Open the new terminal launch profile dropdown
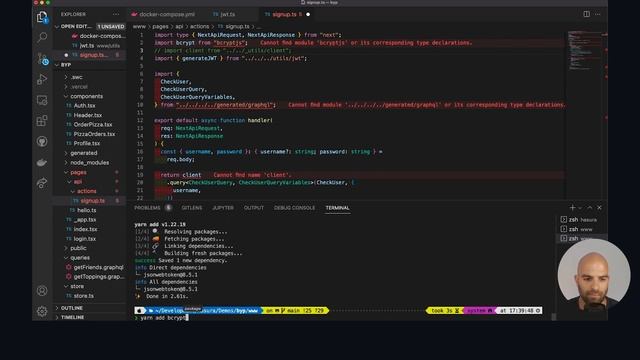Image resolution: width=640 pixels, height=360 pixels. coord(580,208)
